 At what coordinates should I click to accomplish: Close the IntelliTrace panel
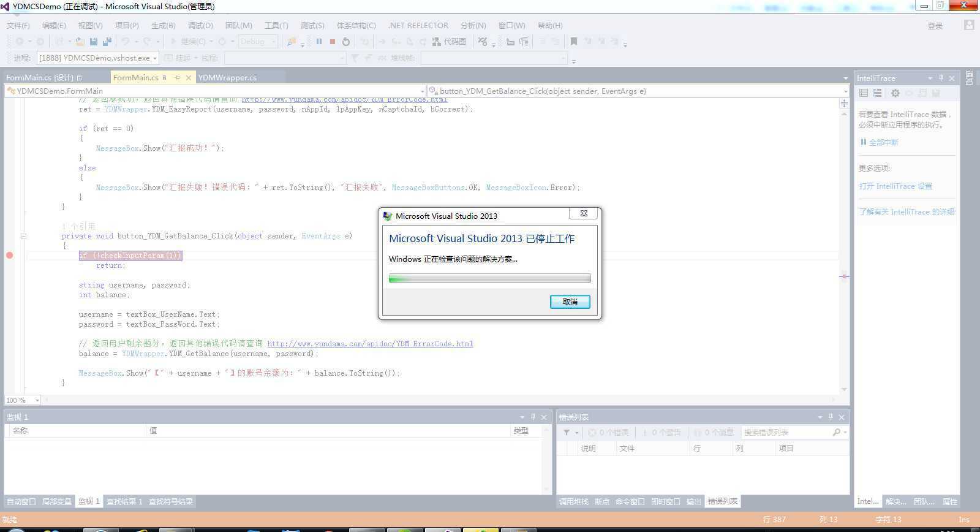pyautogui.click(x=952, y=78)
